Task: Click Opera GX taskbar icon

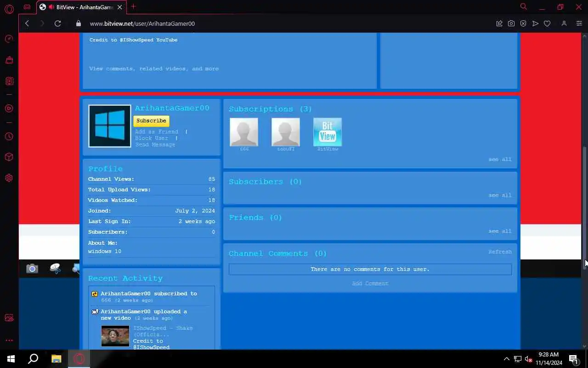Action: [79, 359]
